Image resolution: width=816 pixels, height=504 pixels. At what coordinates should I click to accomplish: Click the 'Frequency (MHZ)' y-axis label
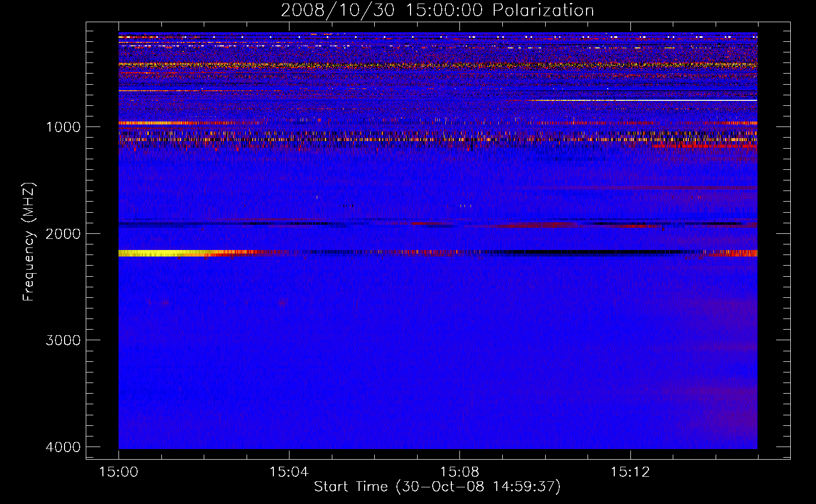click(29, 242)
